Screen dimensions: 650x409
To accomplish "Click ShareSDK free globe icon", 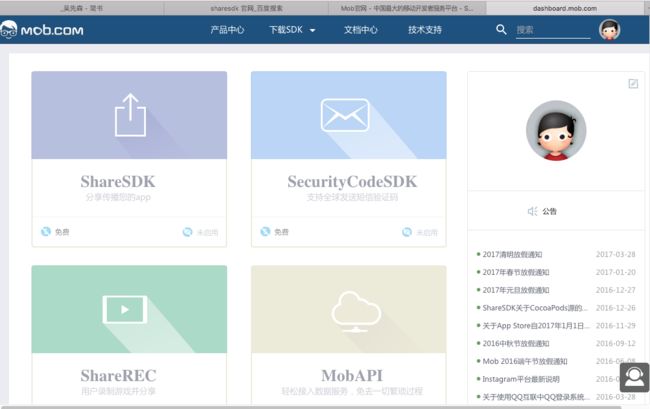I will (x=46, y=232).
